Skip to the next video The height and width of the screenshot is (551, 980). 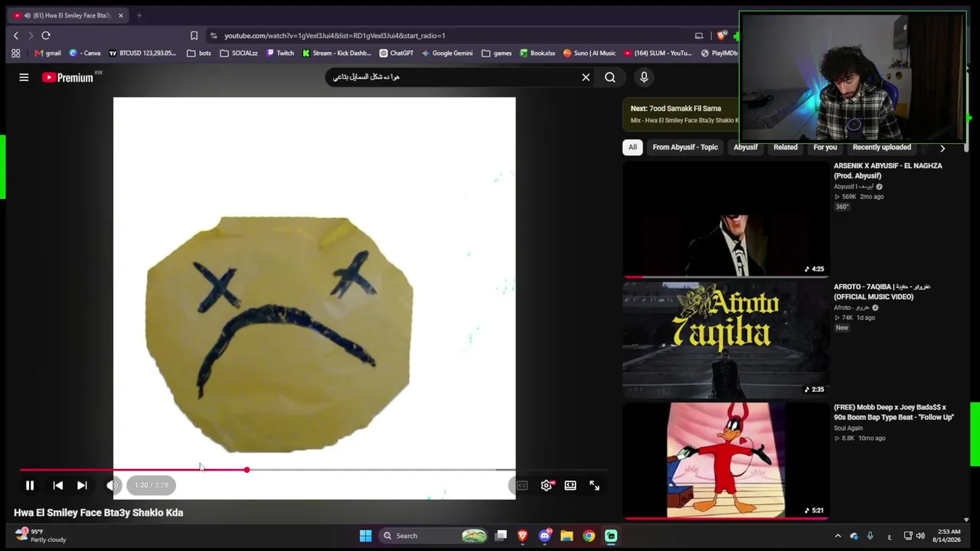pyautogui.click(x=82, y=485)
